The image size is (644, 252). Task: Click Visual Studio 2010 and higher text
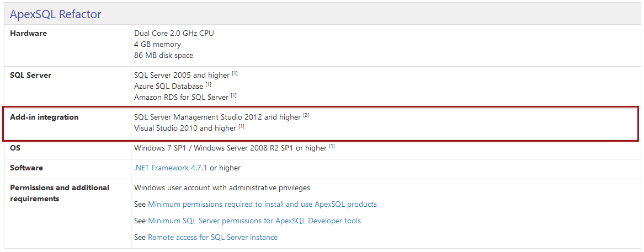coord(185,128)
